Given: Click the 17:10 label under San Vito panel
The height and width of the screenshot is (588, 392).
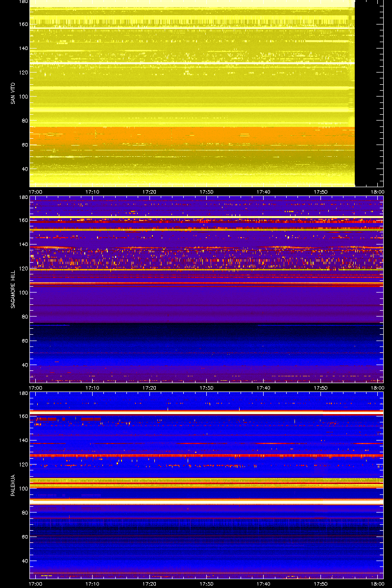Looking at the screenshot, I should (x=93, y=192).
